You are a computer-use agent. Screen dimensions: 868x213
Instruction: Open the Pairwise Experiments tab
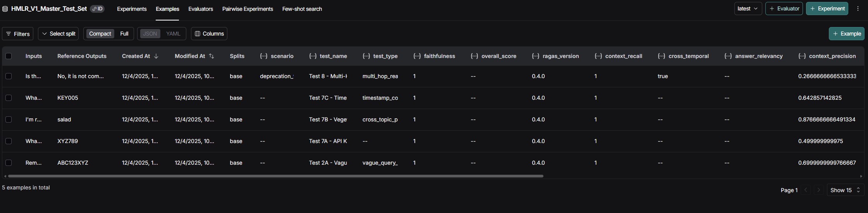[248, 9]
